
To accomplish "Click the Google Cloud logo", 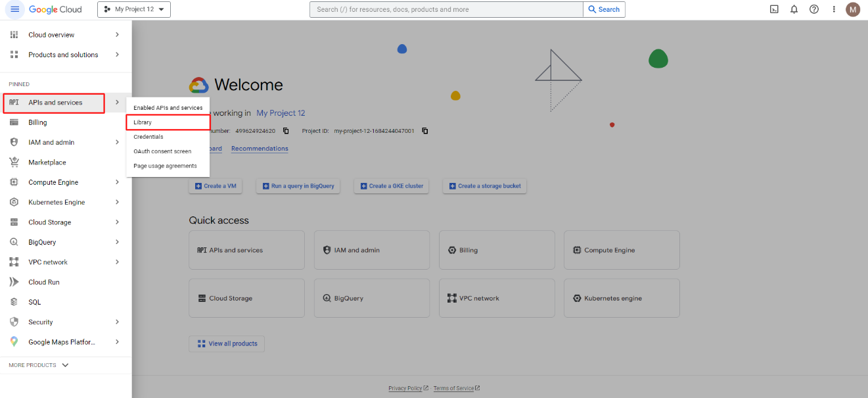I will [x=55, y=9].
